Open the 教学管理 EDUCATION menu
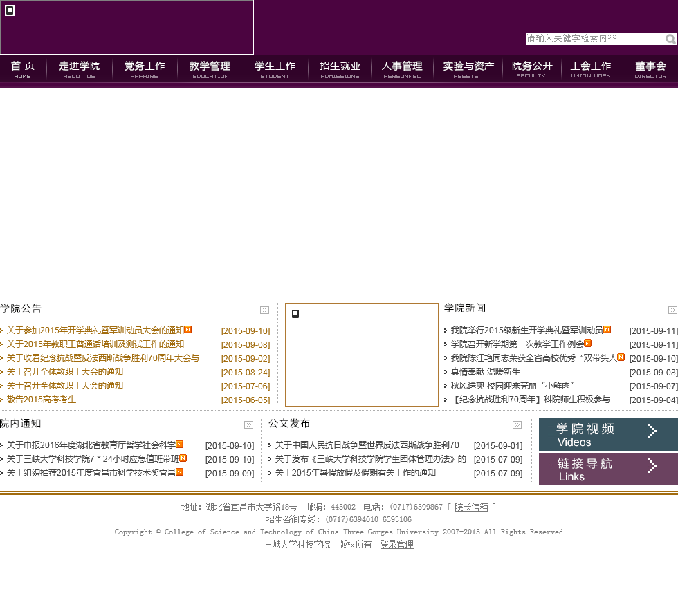The width and height of the screenshot is (678, 616). (x=210, y=69)
